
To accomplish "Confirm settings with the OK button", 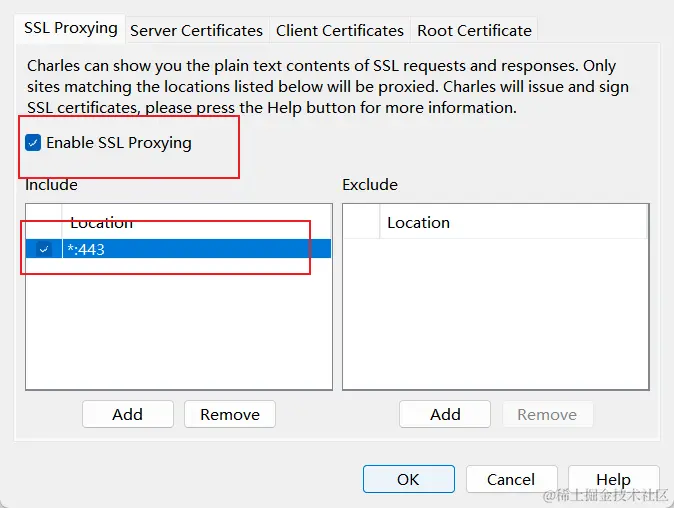I will 408,479.
